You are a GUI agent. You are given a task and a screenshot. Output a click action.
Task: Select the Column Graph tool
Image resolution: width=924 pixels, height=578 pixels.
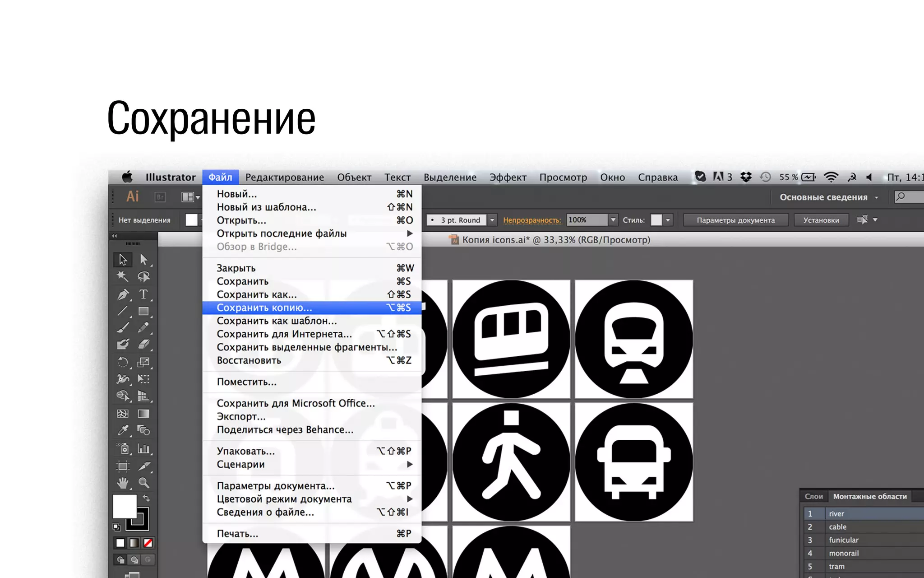pos(143,448)
